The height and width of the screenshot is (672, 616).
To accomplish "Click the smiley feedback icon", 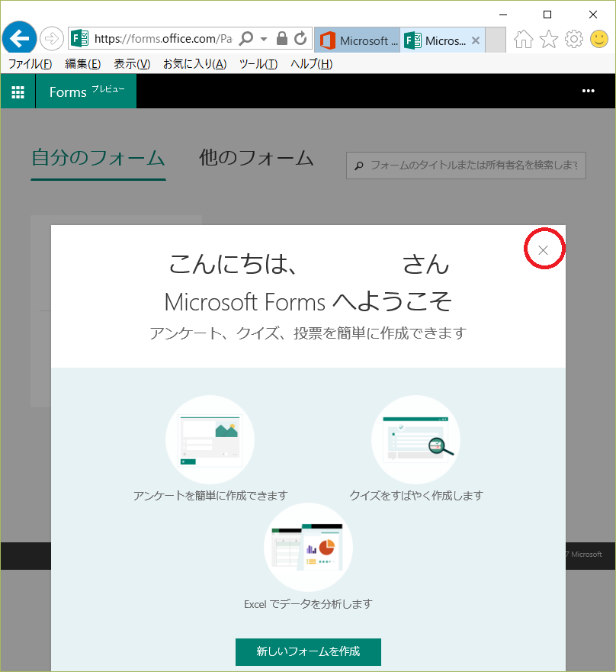I will pos(599,39).
